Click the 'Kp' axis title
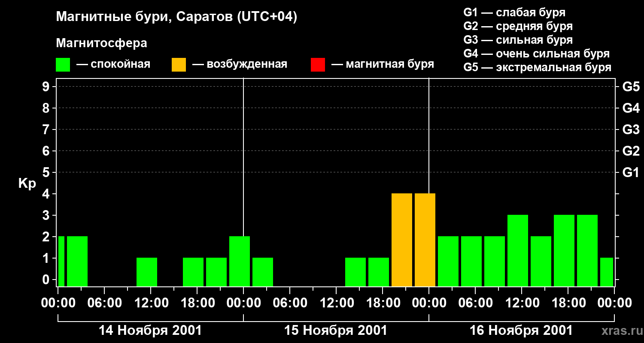 coord(27,184)
